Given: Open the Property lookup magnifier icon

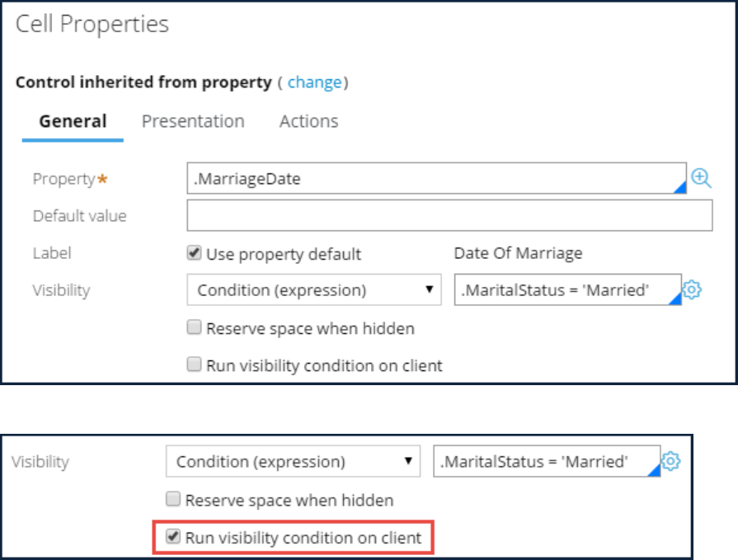Looking at the screenshot, I should [701, 177].
